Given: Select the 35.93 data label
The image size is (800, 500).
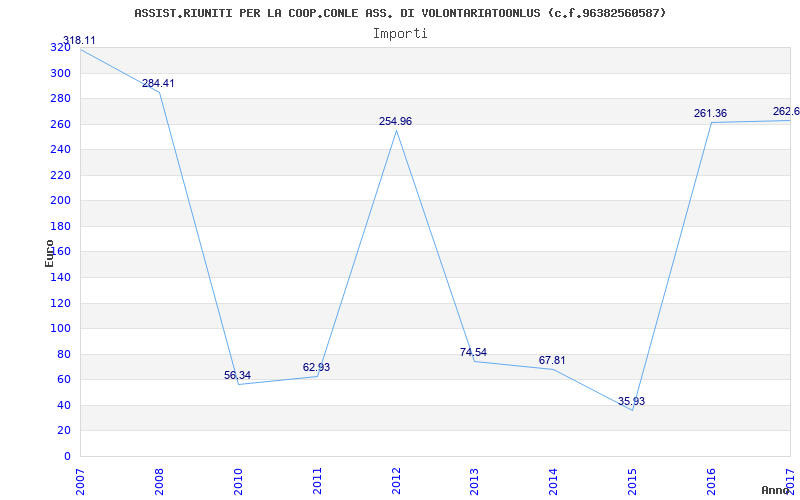Looking at the screenshot, I should [632, 401].
